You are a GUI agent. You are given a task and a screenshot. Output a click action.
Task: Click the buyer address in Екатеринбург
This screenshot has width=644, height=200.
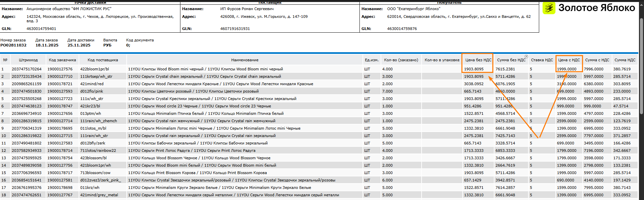(x=459, y=16)
